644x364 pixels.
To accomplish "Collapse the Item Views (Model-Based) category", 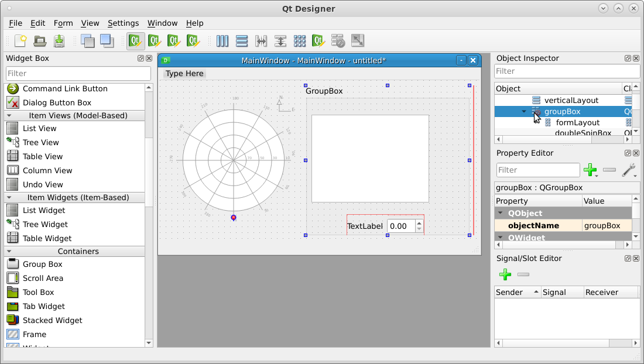I will point(9,116).
